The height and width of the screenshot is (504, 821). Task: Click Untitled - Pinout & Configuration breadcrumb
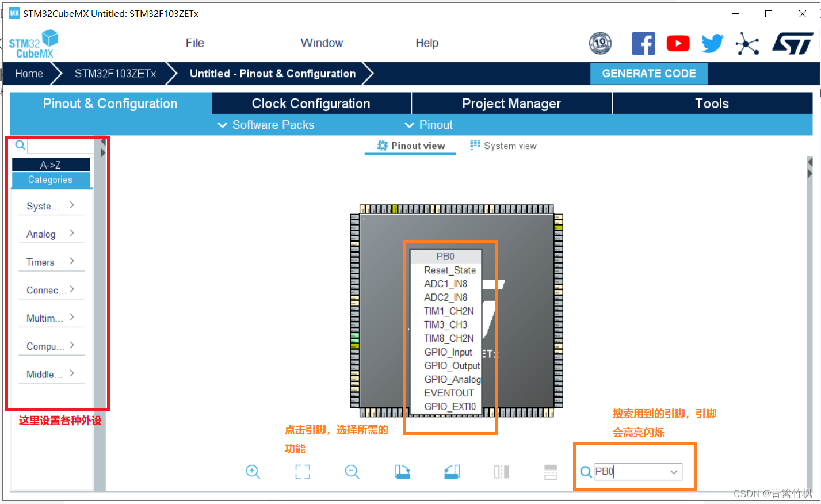[273, 74]
